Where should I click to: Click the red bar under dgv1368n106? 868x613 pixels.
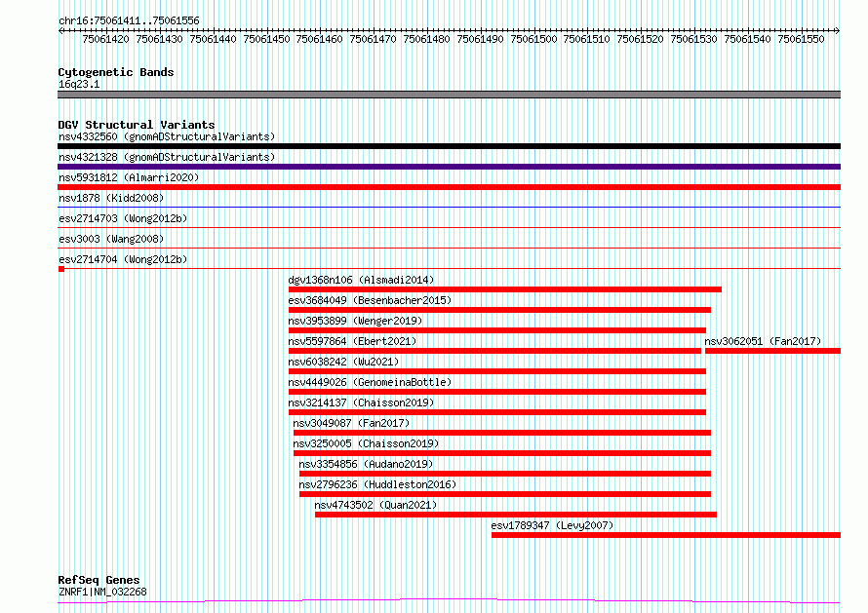[x=505, y=289]
